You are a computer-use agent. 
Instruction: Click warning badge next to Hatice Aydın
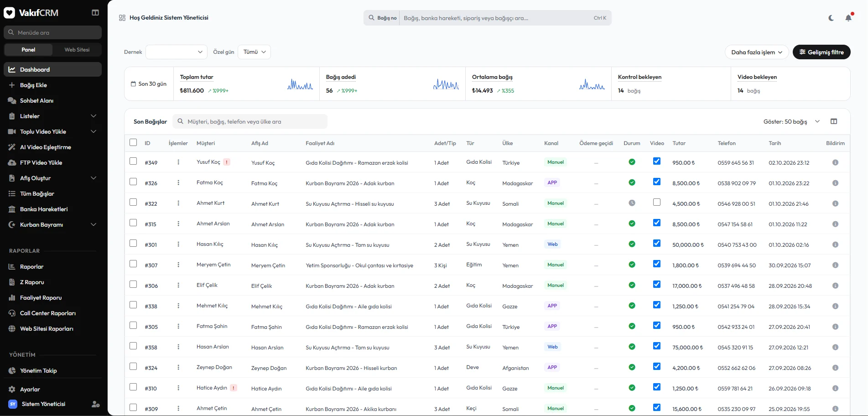click(234, 388)
